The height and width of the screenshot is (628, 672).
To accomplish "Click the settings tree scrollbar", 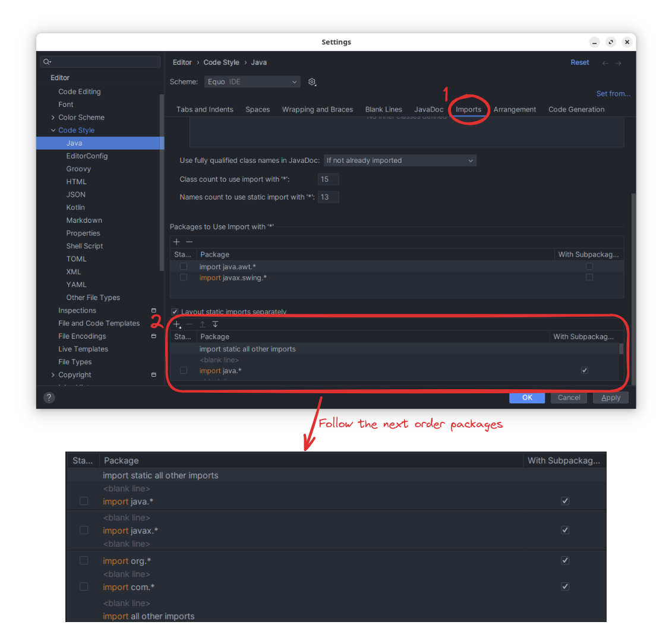I will pyautogui.click(x=162, y=182).
